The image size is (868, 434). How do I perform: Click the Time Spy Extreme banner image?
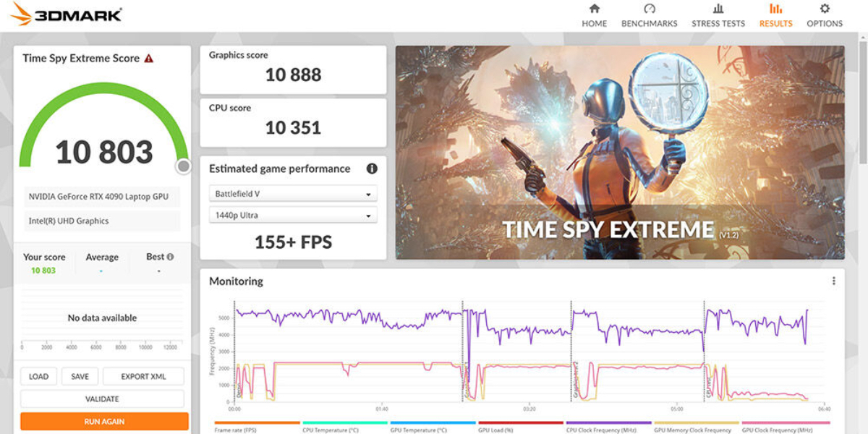(x=620, y=153)
